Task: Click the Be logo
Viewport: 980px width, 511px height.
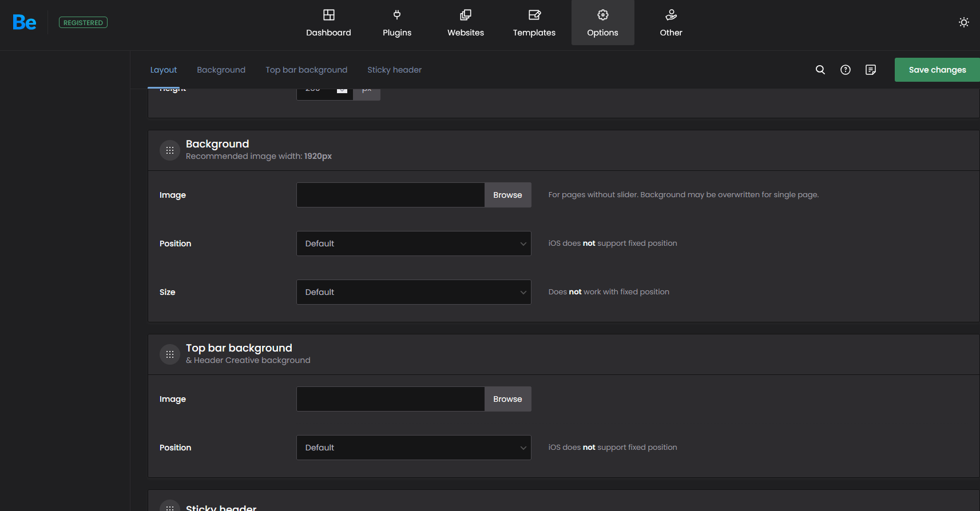Action: click(x=25, y=22)
